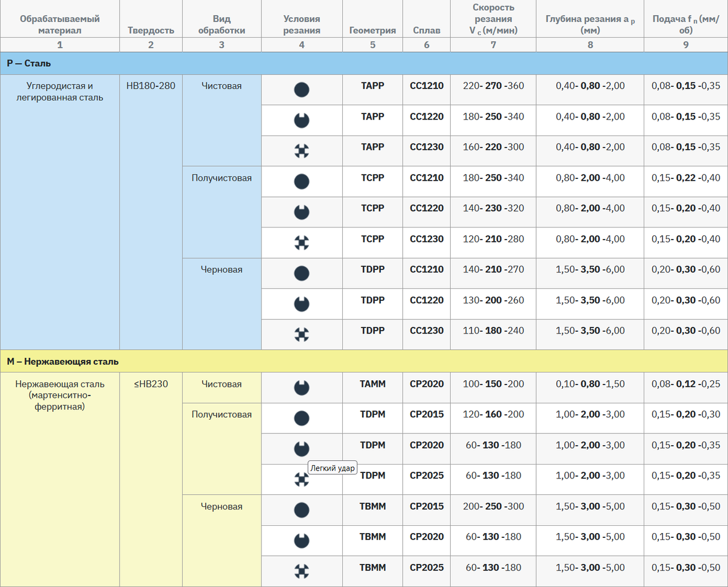Click 'Получистовая' in the stainless steel section

(221, 415)
